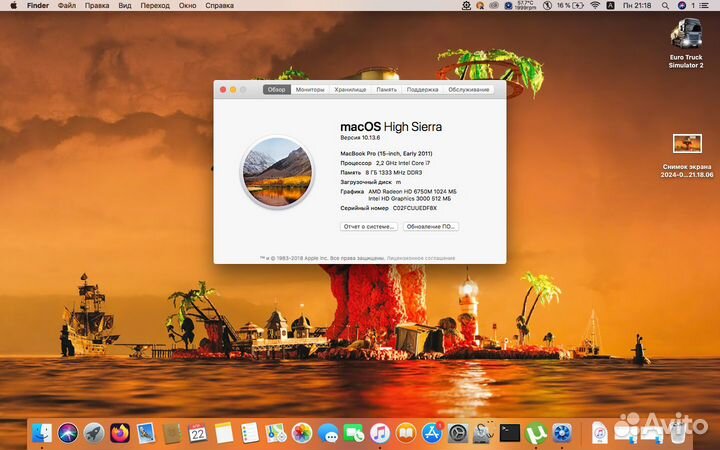Switch to the Хранилище tab
This screenshot has width=720, height=450.
pyautogui.click(x=350, y=90)
